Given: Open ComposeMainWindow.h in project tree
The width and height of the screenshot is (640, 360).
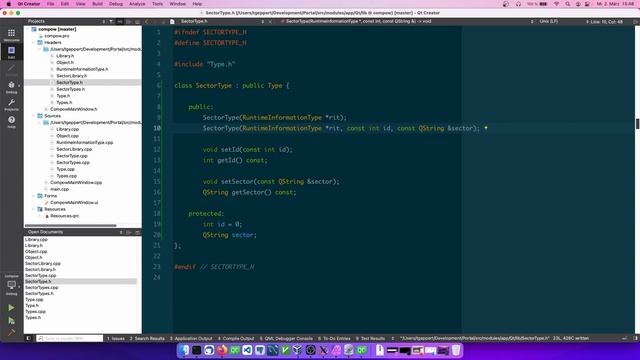Looking at the screenshot, I should click(x=73, y=109).
